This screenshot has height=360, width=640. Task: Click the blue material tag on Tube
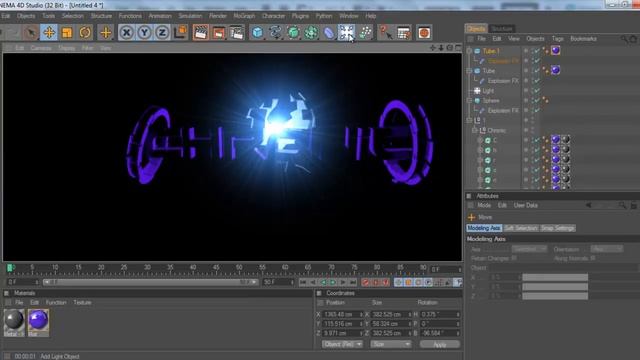556,70
